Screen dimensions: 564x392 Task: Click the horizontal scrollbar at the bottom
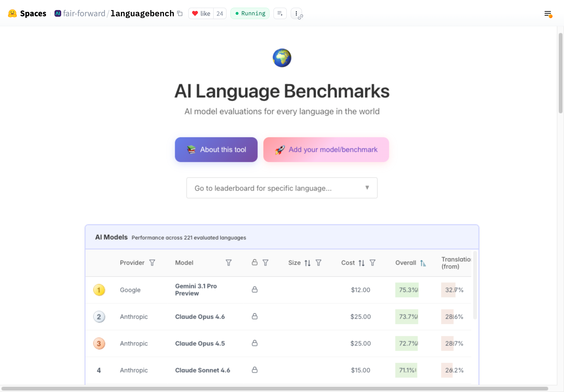pyautogui.click(x=275, y=389)
